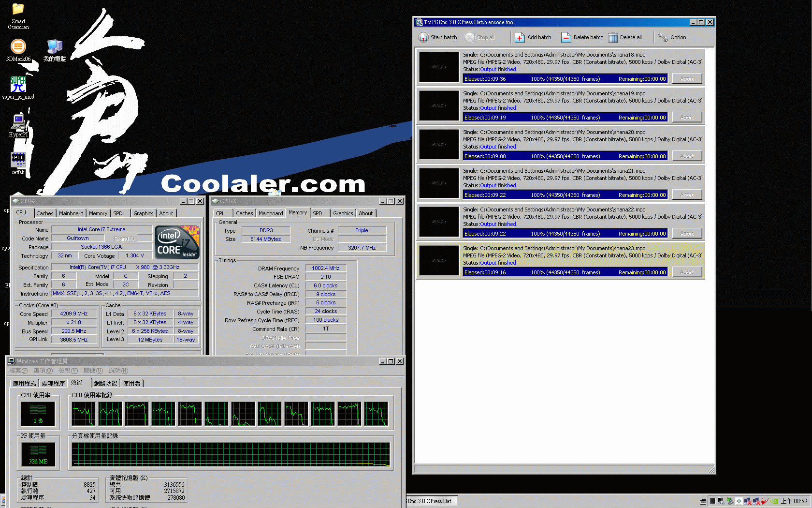The height and width of the screenshot is (508, 812).
Task: Select the shana18.mpg job thumbnail
Action: pyautogui.click(x=439, y=67)
